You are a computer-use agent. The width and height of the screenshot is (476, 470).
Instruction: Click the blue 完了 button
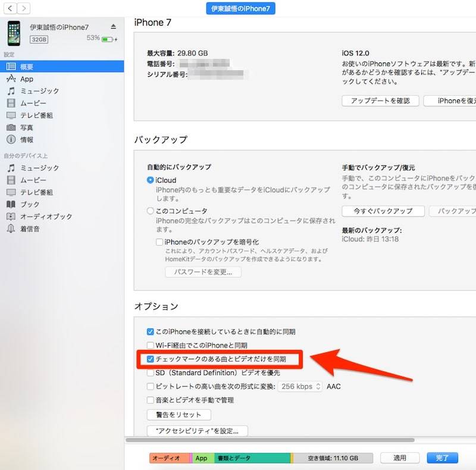tap(442, 458)
